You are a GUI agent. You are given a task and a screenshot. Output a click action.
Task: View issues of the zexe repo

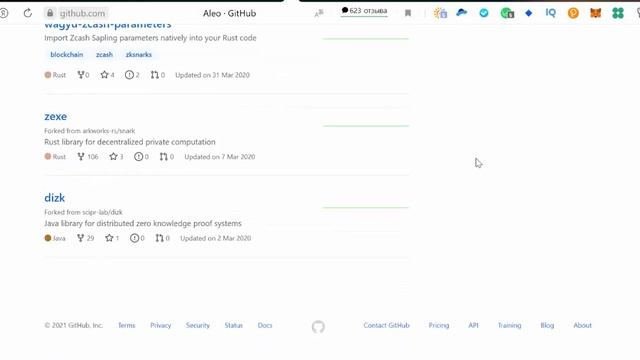pyautogui.click(x=142, y=157)
